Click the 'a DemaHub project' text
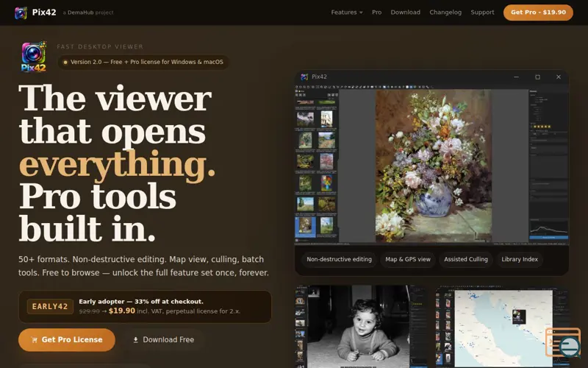The width and height of the screenshot is (588, 368). coord(88,13)
